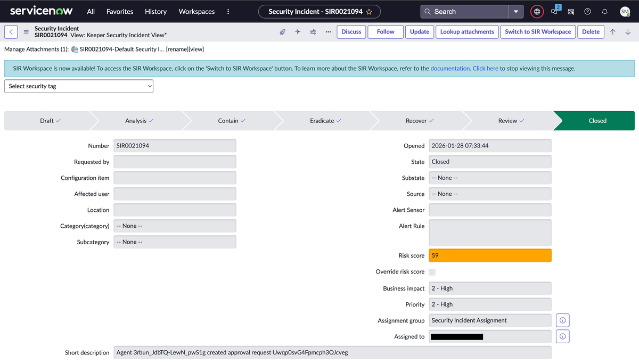Click the Switch to SIR Workspace button
639x364 pixels.
tap(538, 32)
